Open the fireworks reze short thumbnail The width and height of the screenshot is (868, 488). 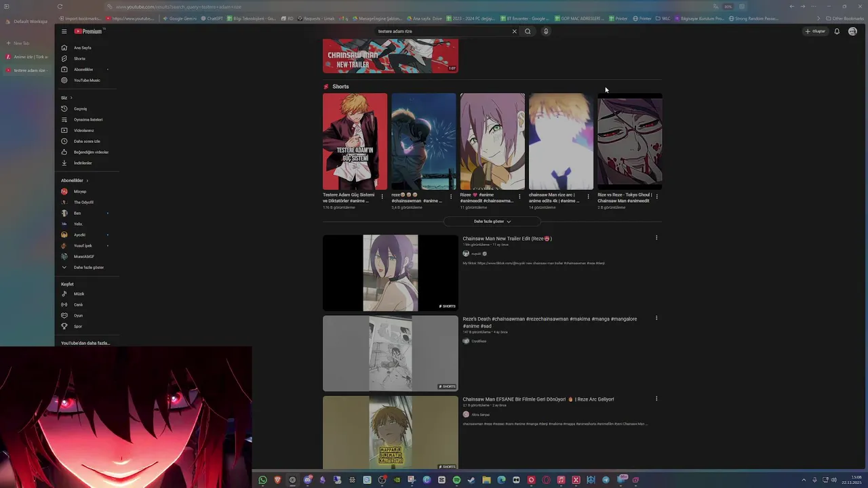click(x=424, y=142)
